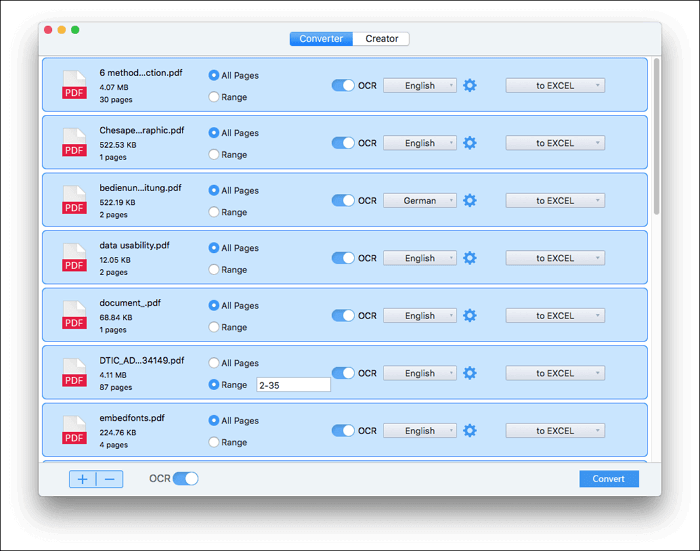Click the PDF file icon of data usability.pdf
The width and height of the screenshot is (700, 551).
[x=75, y=257]
